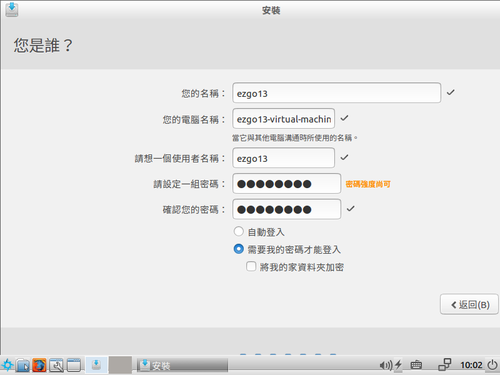500x375 pixels.
Task: Click the 安裝 window title text
Action: click(x=271, y=10)
